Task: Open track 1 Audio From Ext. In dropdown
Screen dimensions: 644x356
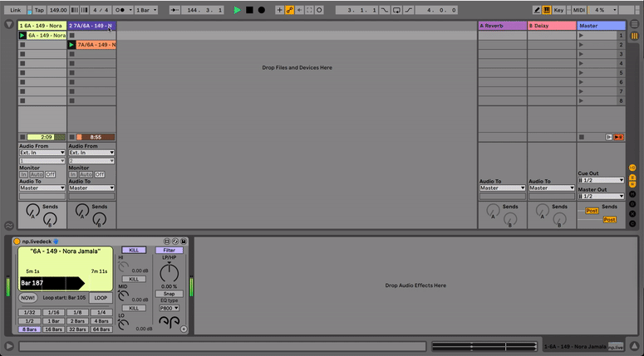Action: pyautogui.click(x=42, y=153)
